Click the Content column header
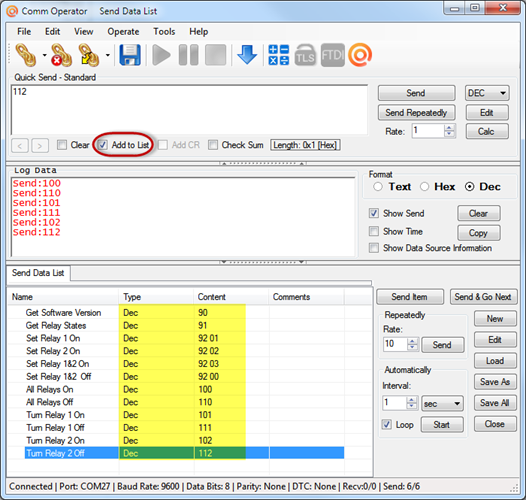This screenshot has height=500, width=526. [x=231, y=297]
